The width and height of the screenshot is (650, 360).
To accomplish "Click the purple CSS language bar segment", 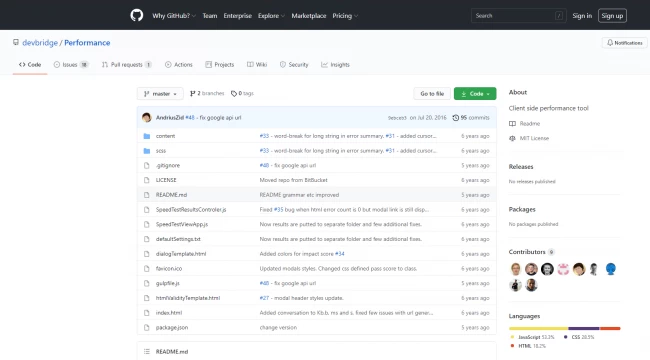I will point(584,328).
